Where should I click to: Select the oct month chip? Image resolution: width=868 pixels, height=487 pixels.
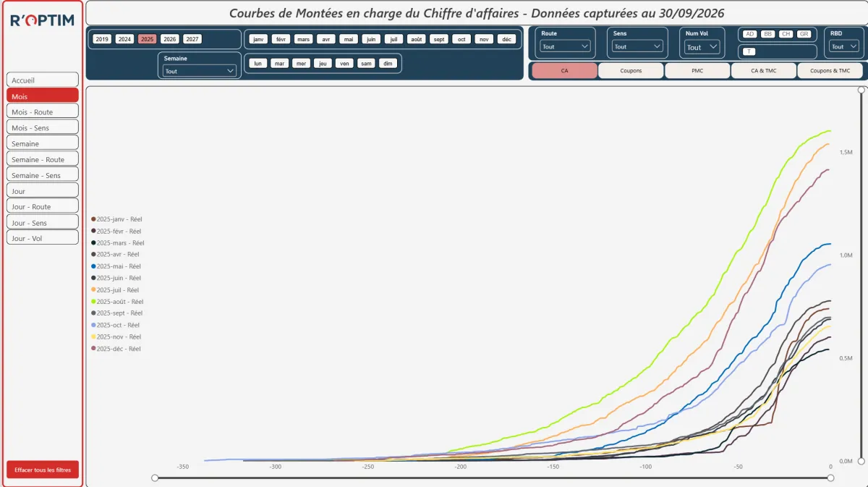[x=461, y=39]
